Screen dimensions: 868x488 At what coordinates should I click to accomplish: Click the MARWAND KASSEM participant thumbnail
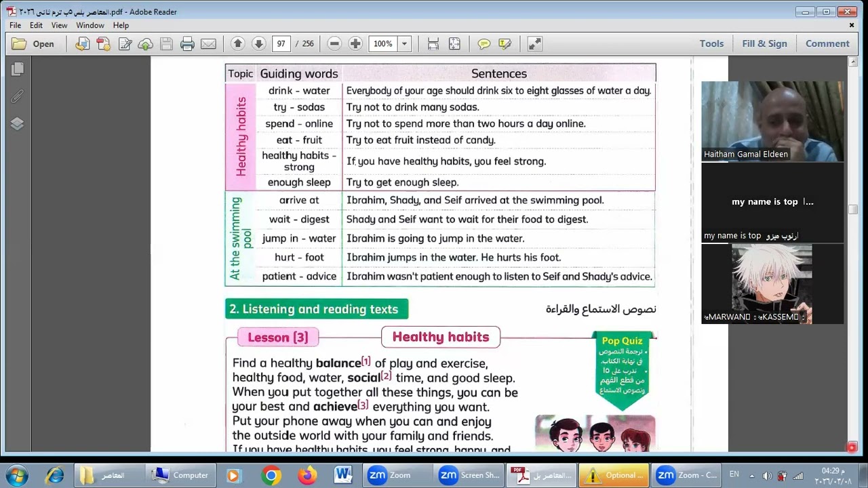pos(772,283)
